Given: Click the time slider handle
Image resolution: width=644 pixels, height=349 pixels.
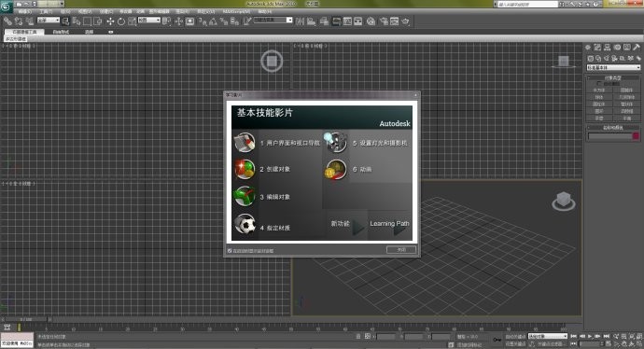Looking at the screenshot, I should [26, 319].
